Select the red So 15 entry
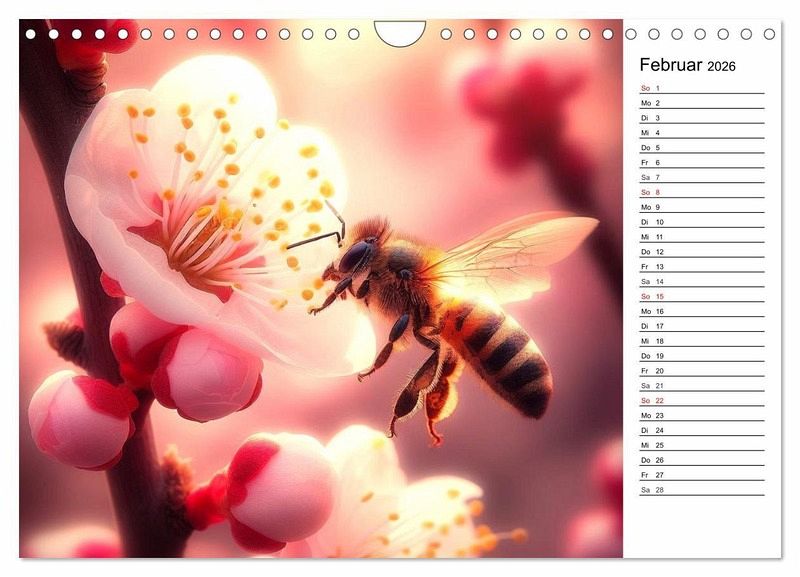800x577 pixels. coord(700,296)
